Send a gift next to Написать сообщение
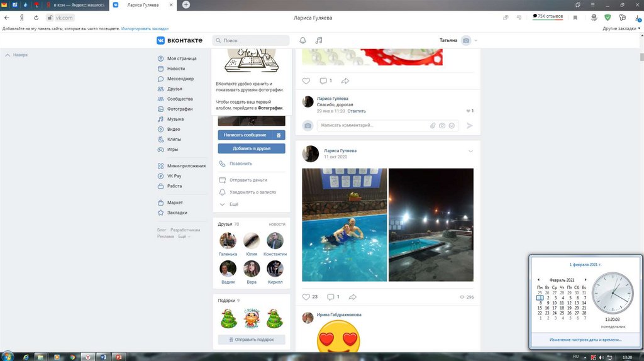 pos(279,135)
